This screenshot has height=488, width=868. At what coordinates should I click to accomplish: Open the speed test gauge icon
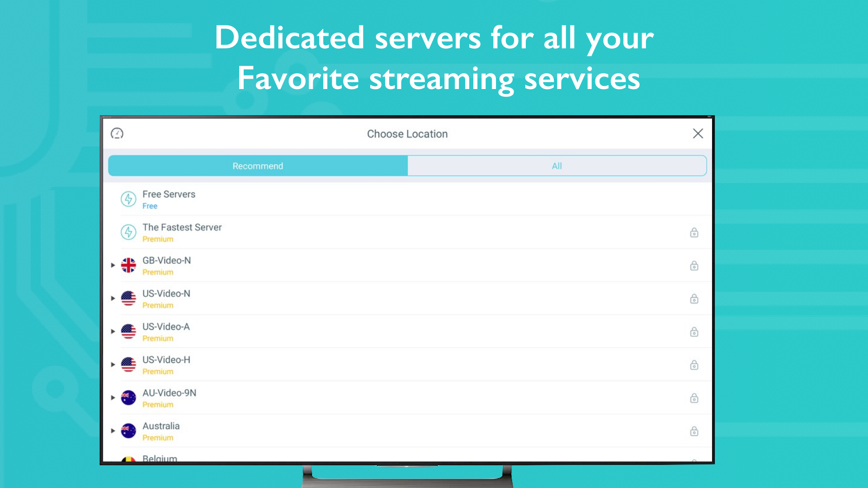point(117,133)
